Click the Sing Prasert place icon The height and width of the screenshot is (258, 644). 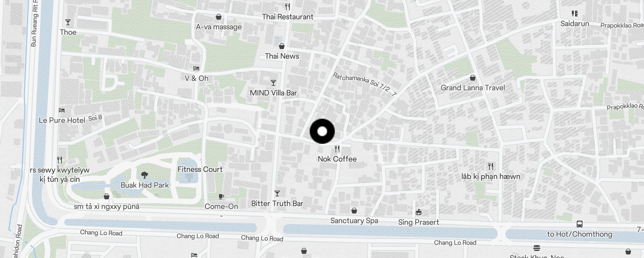418,212
